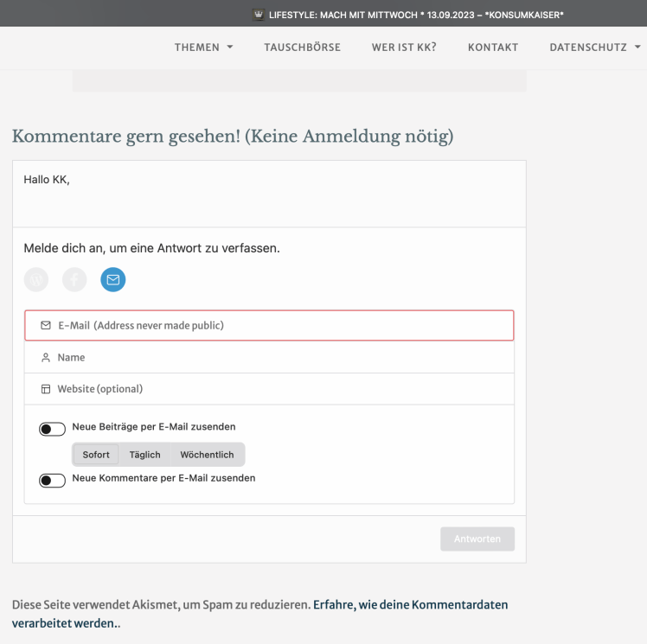
Task: Pick the Wöchentlich frequency option
Action: pos(208,455)
